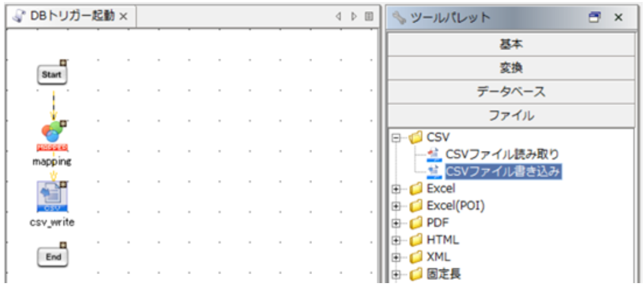This screenshot has width=644, height=287.
Task: Click the HTML folder label
Action: pos(443,240)
